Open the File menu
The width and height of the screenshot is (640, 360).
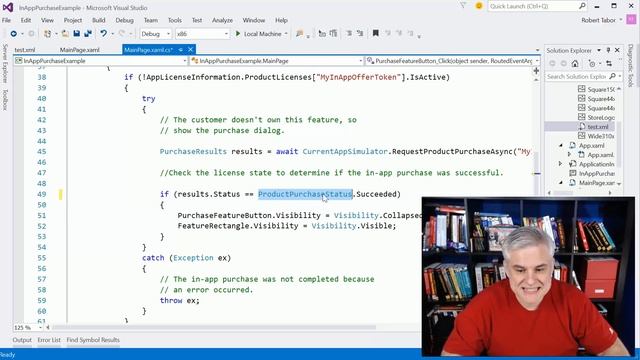(6, 20)
